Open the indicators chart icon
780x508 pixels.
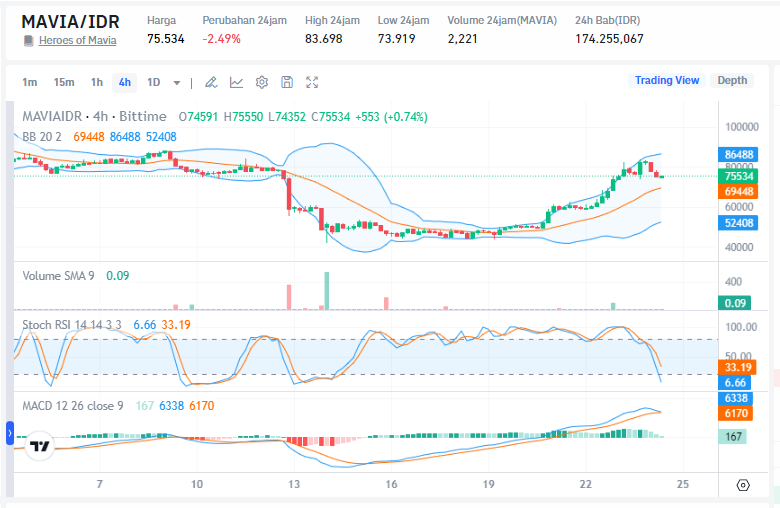click(x=236, y=82)
